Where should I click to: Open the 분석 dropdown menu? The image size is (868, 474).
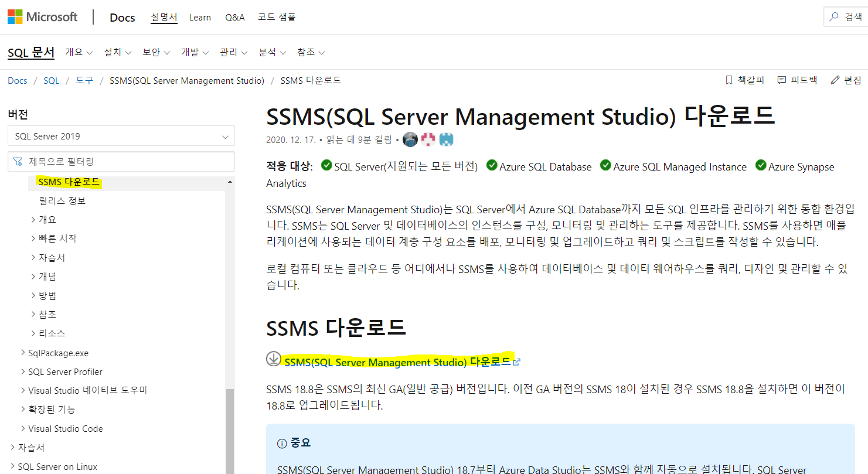(273, 52)
